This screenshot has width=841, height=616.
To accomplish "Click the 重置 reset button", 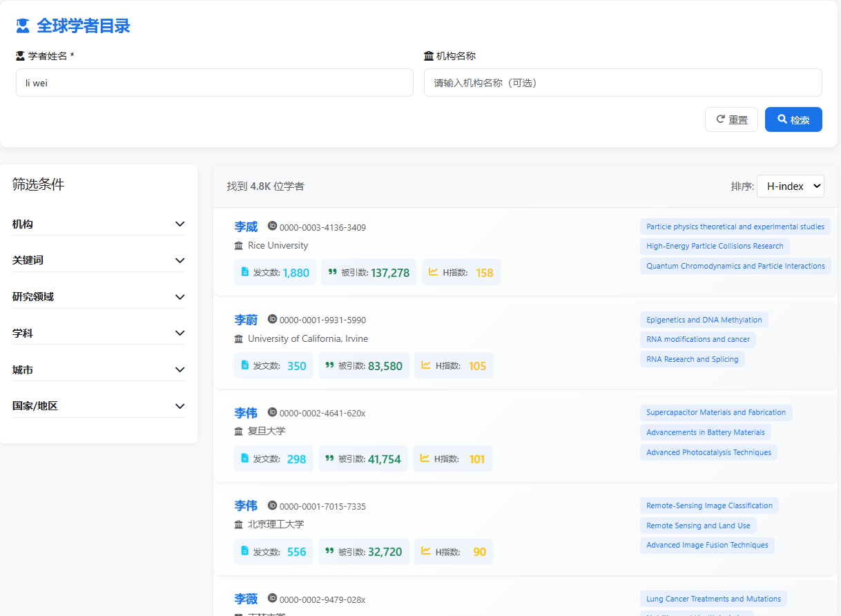I will pos(731,119).
